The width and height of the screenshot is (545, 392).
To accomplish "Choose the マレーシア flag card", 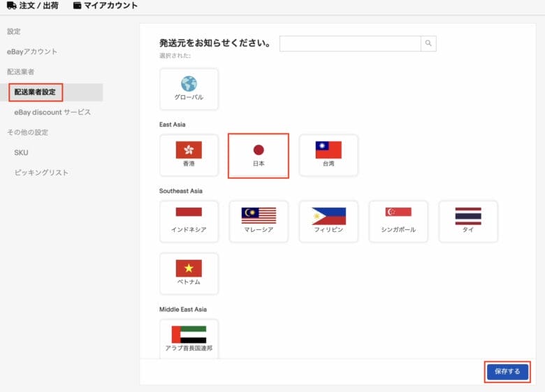I will click(259, 222).
